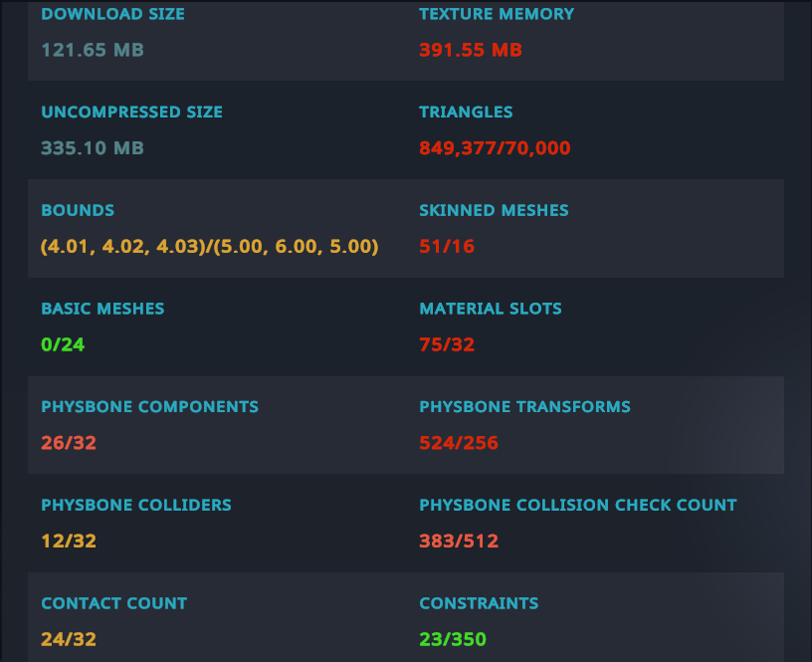Select the 849,377/70,000 triangles value
Screen dimensions: 812x662
(495, 148)
